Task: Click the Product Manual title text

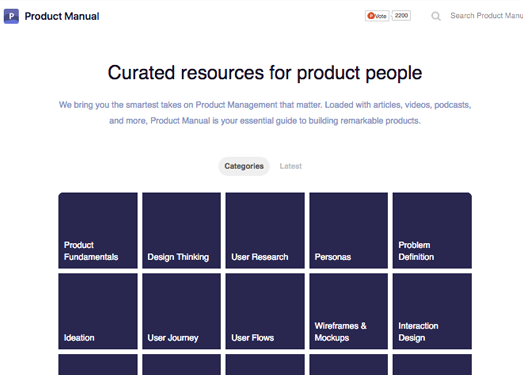Action: coord(62,16)
